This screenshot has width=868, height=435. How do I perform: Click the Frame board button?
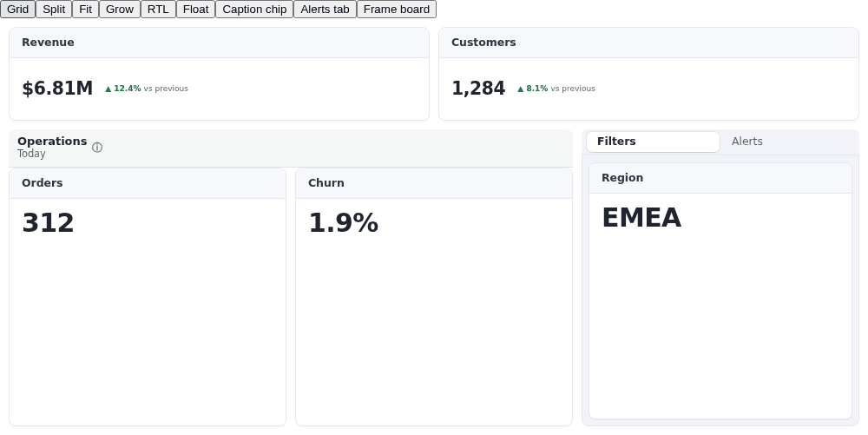coord(397,10)
